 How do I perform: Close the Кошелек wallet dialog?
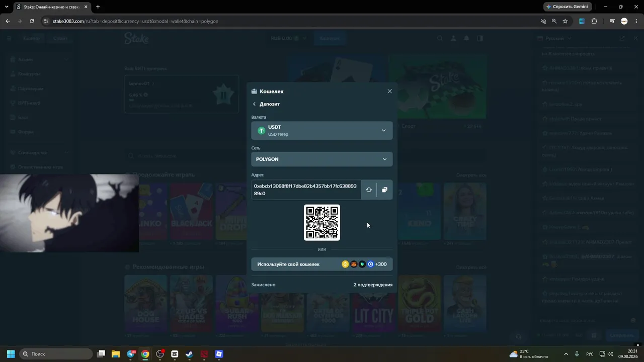(389, 91)
